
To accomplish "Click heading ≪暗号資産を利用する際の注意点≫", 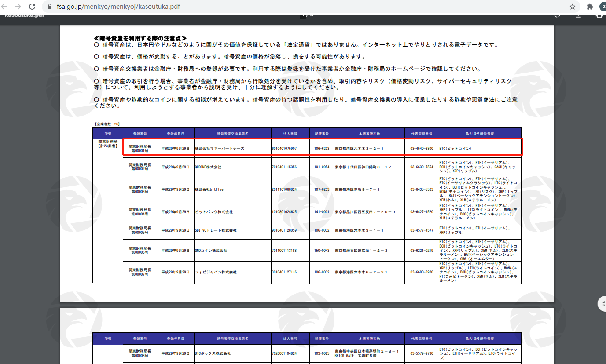I will click(140, 39).
